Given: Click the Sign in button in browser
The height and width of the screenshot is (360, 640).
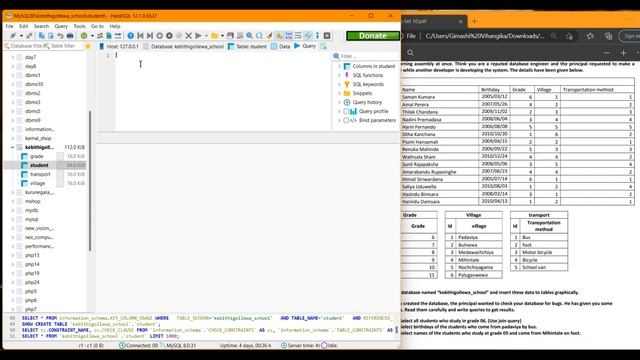Looking at the screenshot, I should (x=631, y=36).
